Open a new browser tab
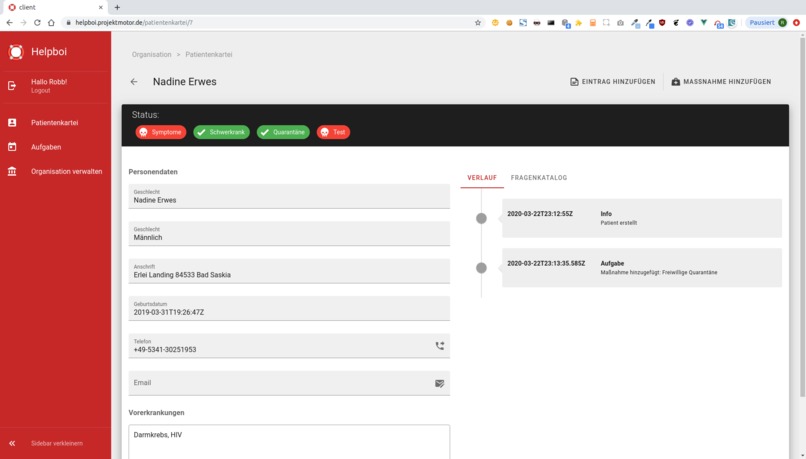Image resolution: width=806 pixels, height=459 pixels. [x=117, y=7]
